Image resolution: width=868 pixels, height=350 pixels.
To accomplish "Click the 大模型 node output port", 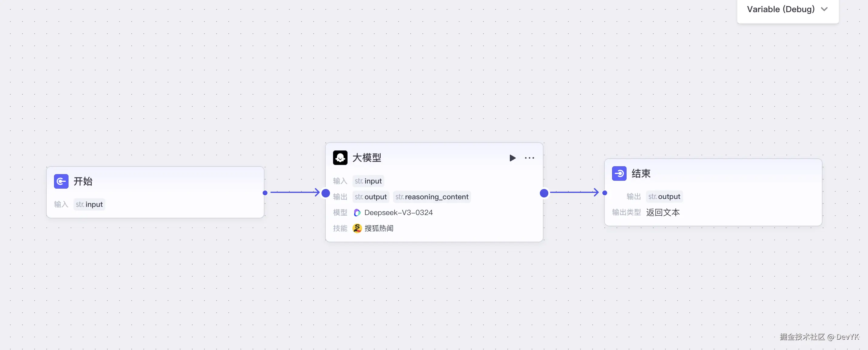I will click(x=544, y=193).
